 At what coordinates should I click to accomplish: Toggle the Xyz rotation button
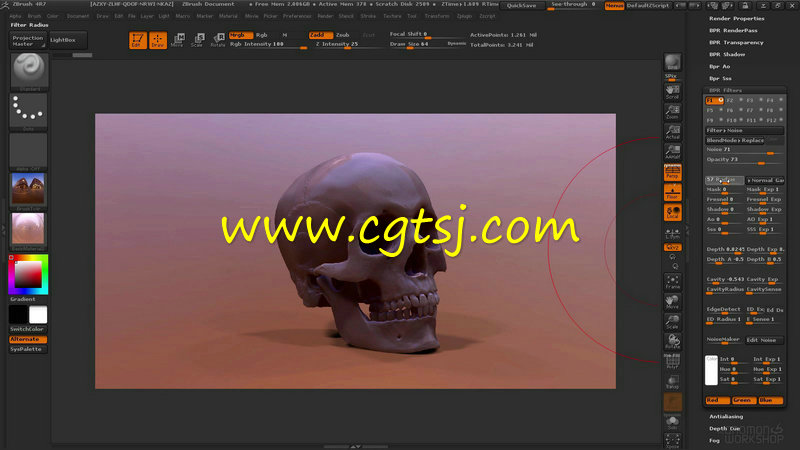pos(672,247)
